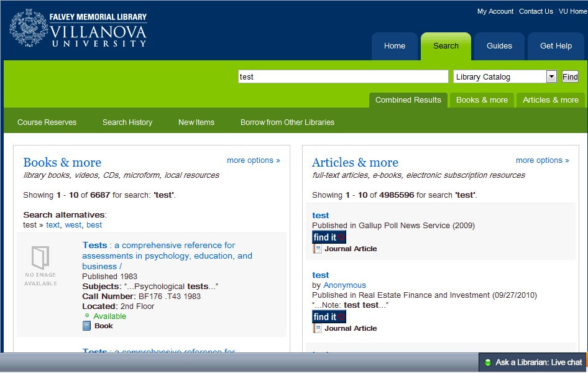Screen dimensions: 588x373
Task: Open Search History
Action: tap(127, 122)
